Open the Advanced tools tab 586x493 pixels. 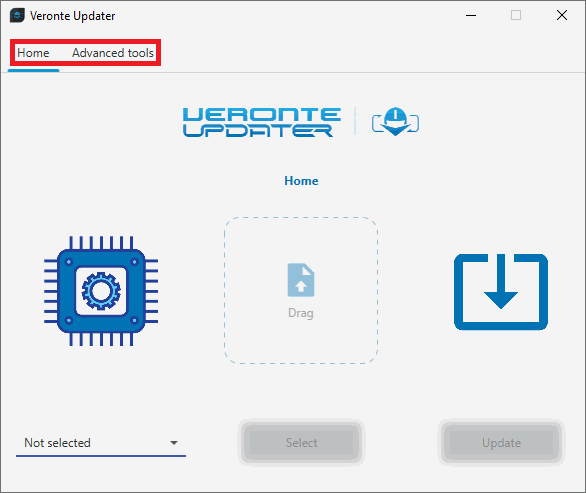(113, 53)
